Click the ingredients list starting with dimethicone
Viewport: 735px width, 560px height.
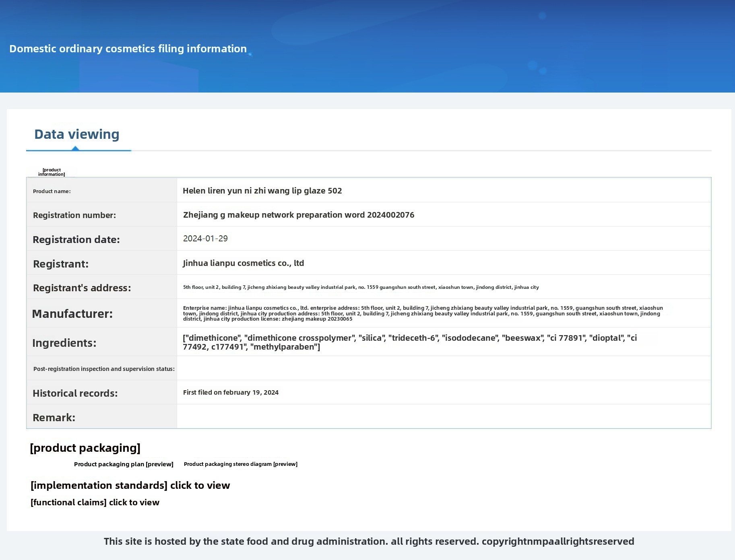tap(409, 342)
